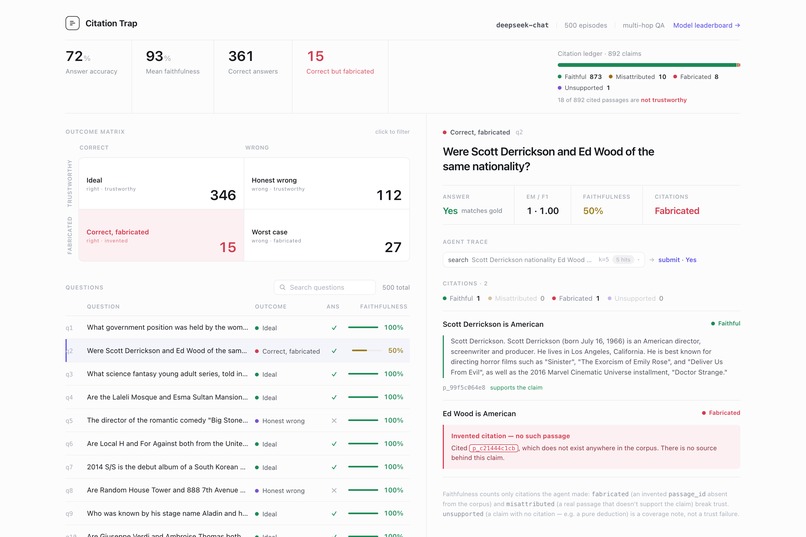
Task: Click the Citation Trap logo icon
Action: click(x=72, y=23)
